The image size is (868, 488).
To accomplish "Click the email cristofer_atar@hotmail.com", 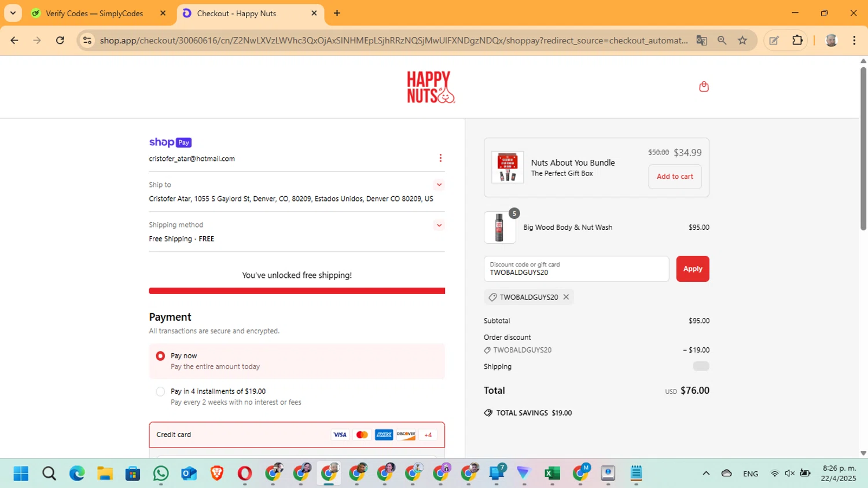I will click(192, 159).
